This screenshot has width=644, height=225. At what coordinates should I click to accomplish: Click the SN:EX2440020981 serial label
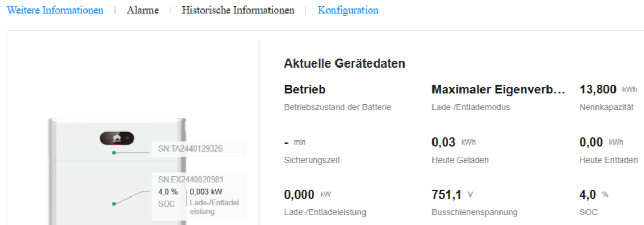click(x=190, y=180)
